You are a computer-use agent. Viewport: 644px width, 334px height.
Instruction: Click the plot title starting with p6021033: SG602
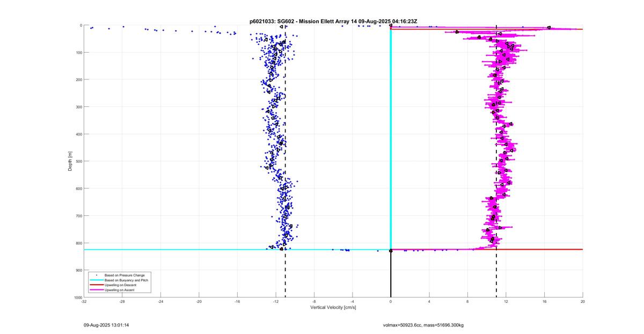point(333,21)
